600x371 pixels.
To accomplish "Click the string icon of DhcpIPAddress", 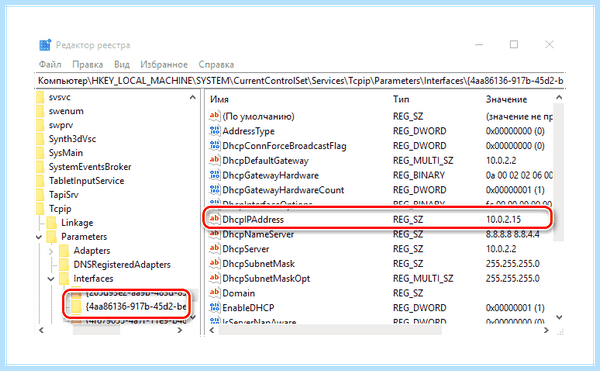I will [x=215, y=219].
